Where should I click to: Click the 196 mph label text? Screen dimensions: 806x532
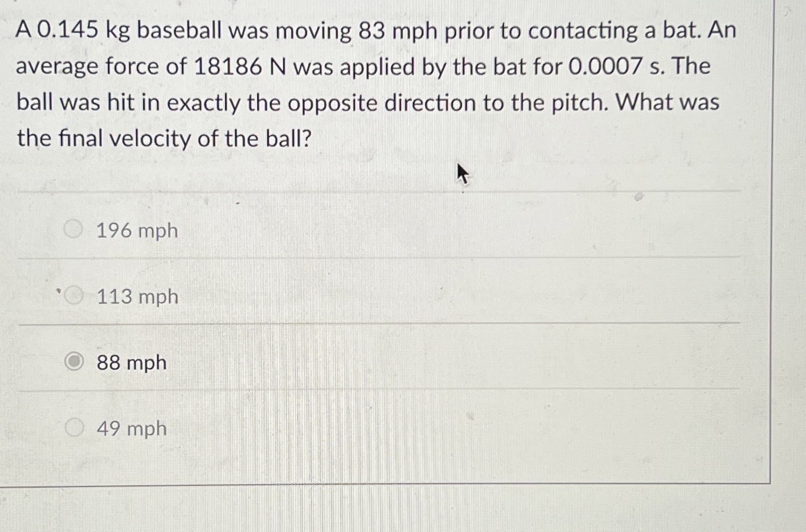coord(136,230)
